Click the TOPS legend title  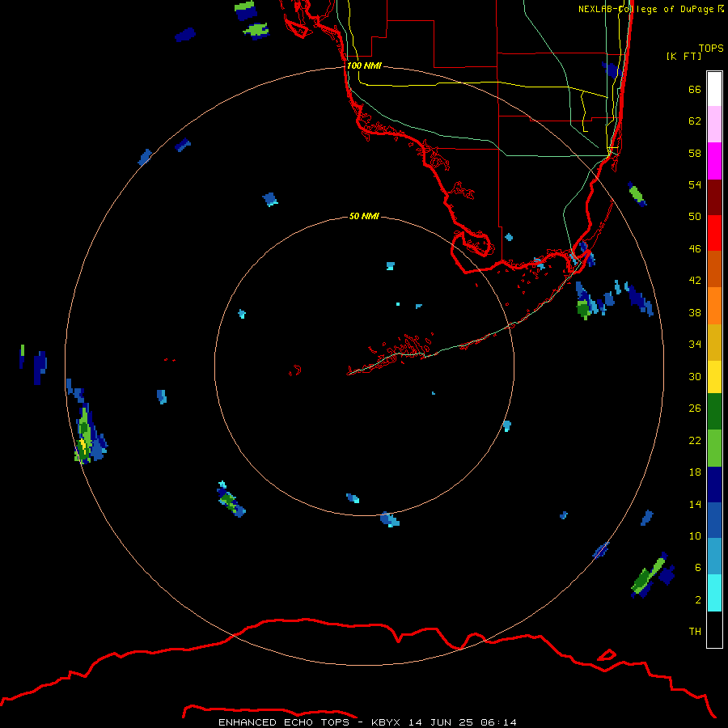click(711, 48)
